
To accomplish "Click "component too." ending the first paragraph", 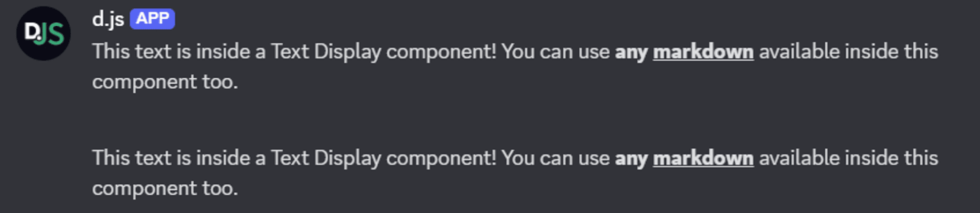I will (x=165, y=82).
